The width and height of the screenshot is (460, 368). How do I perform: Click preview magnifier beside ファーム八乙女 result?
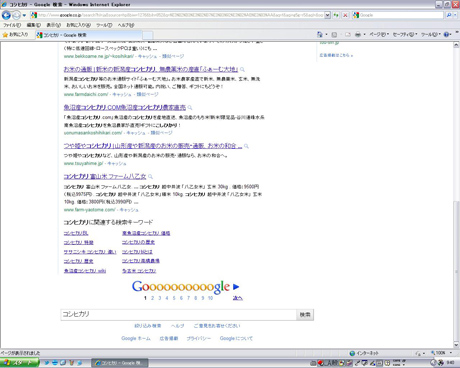(x=150, y=176)
